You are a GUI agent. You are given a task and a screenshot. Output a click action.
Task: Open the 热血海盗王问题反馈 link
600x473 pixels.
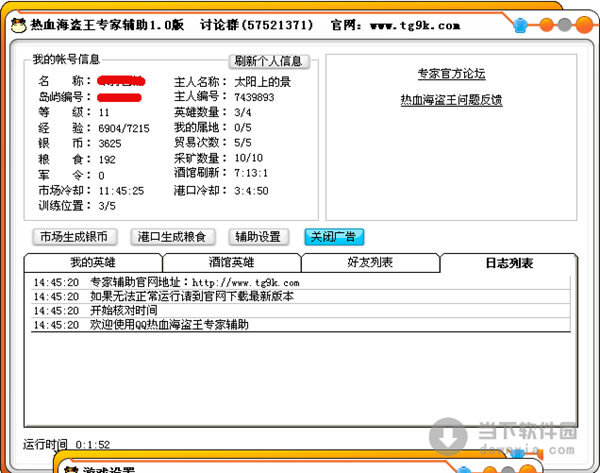pyautogui.click(x=452, y=100)
